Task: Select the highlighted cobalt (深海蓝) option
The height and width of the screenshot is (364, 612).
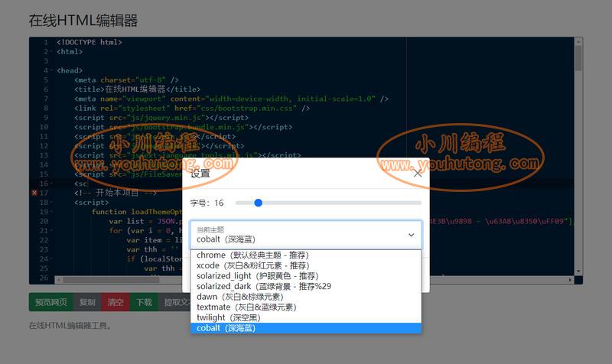Action: click(x=305, y=328)
